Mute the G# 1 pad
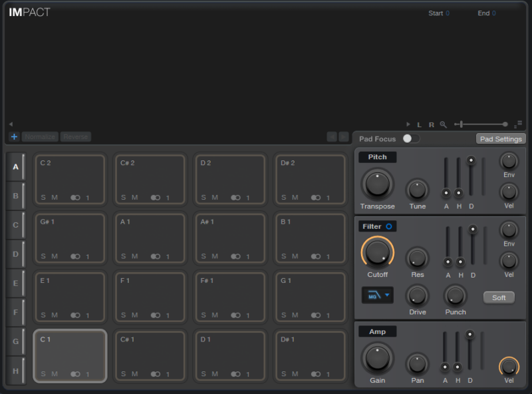 (x=55, y=256)
